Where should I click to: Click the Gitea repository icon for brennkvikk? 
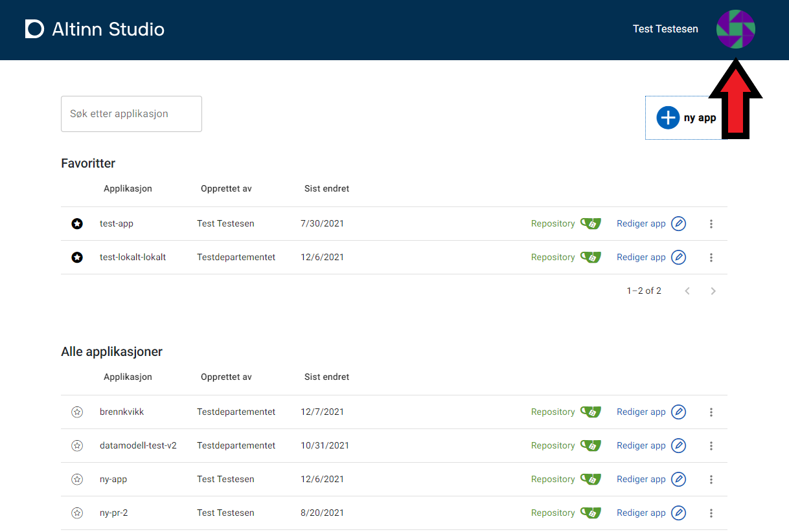coord(590,412)
